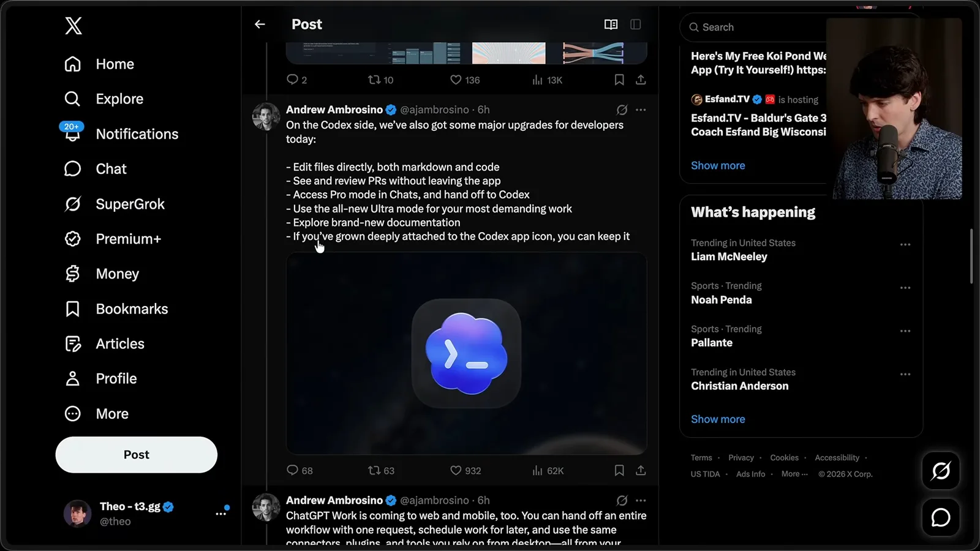Click the 6h timestamp on ChatGPT Work post

pyautogui.click(x=484, y=500)
